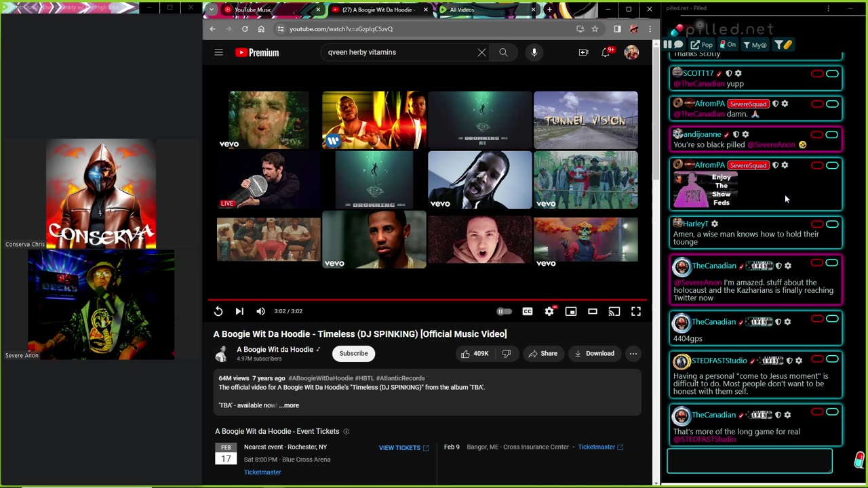Clear the YouTube search query
The image size is (868, 488).
pyautogui.click(x=481, y=52)
